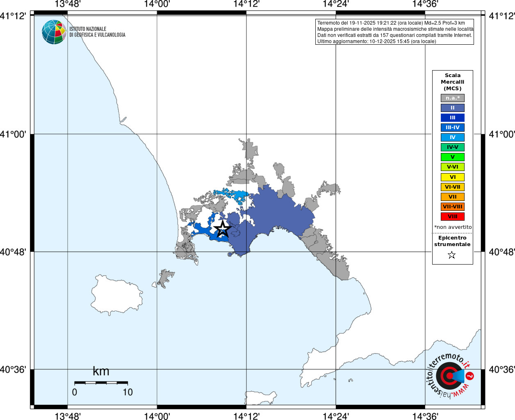Click the km scale bar
Image resolution: width=515 pixels, height=420 pixels.
point(101,383)
